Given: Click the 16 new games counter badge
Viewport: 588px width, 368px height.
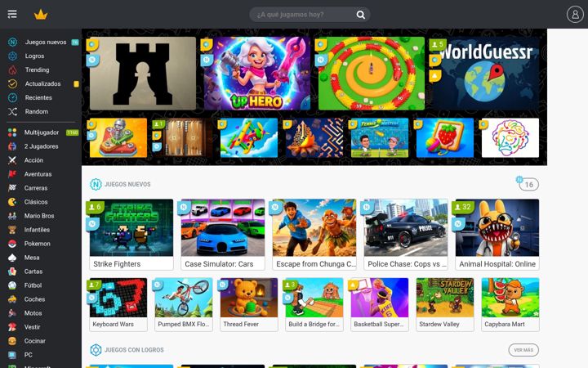Looking at the screenshot, I should tap(528, 185).
